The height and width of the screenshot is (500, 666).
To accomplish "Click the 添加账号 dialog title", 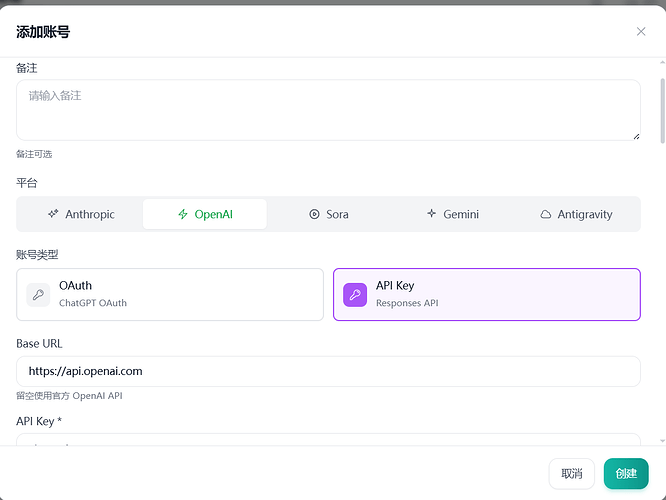I will [x=43, y=32].
